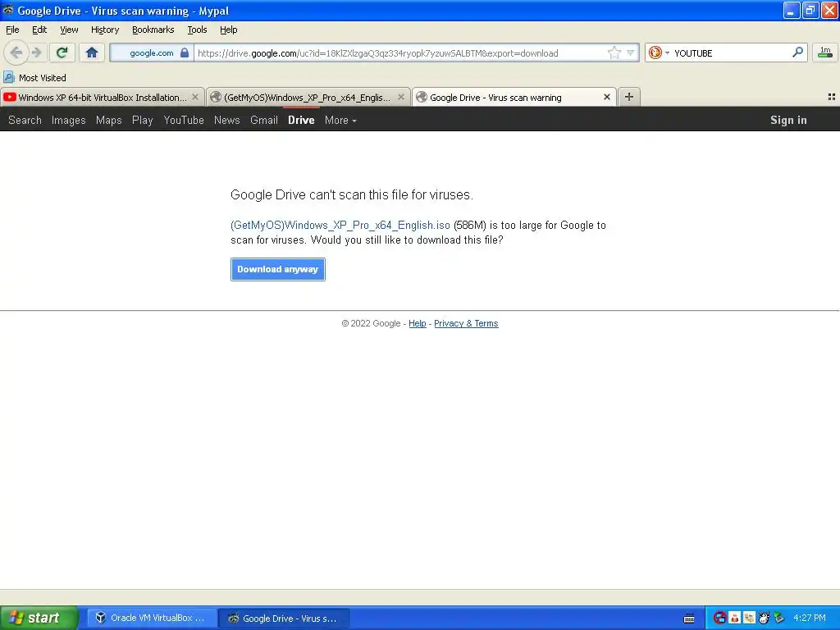This screenshot has height=630, width=840.
Task: Open the Help footer link
Action: pos(418,323)
